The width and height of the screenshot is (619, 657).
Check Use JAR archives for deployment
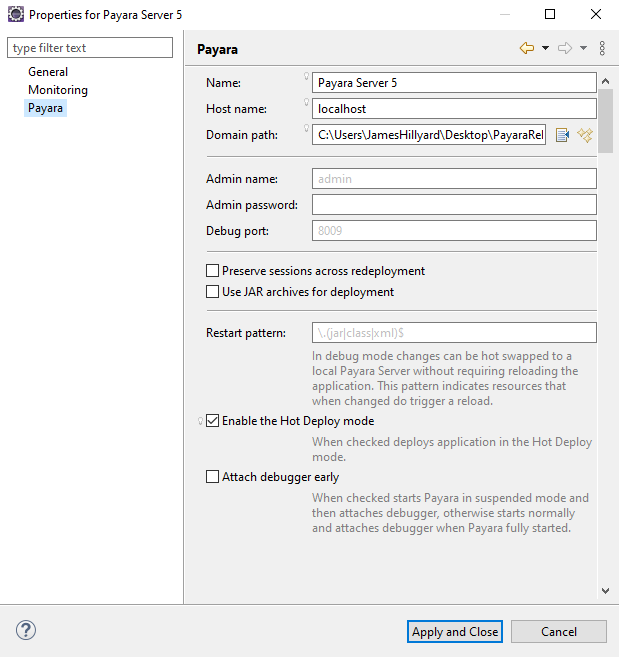coord(212,292)
